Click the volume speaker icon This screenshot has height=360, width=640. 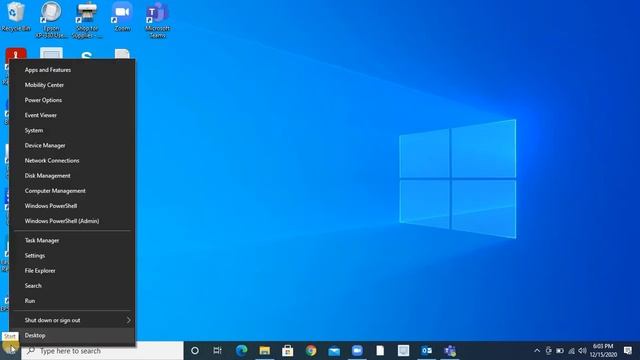point(582,351)
